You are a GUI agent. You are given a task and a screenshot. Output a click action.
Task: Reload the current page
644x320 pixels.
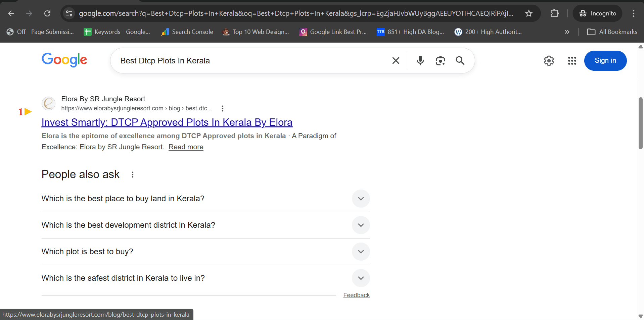[x=47, y=13]
